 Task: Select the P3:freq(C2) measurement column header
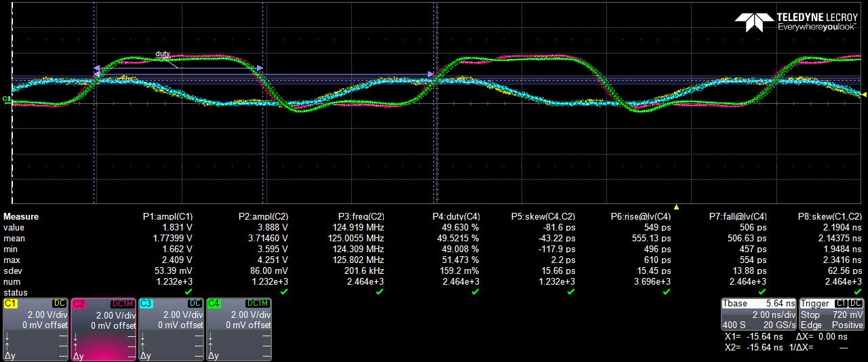(361, 217)
